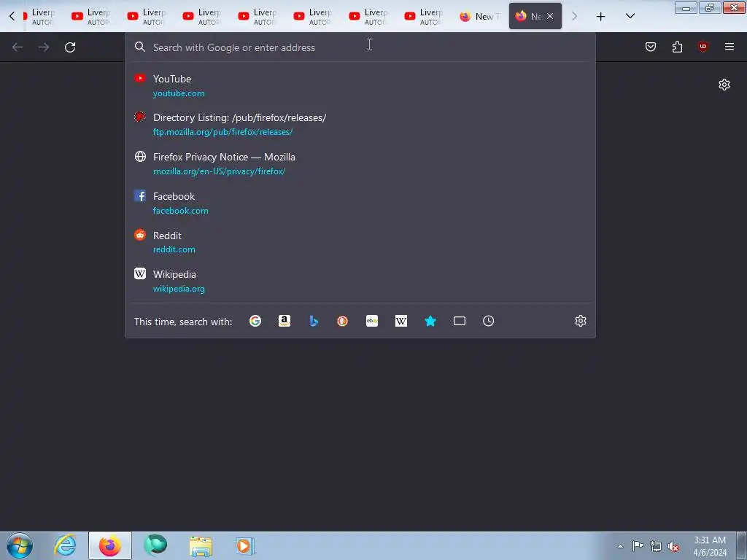
Task: Click the muted volume tray icon
Action: point(673,546)
